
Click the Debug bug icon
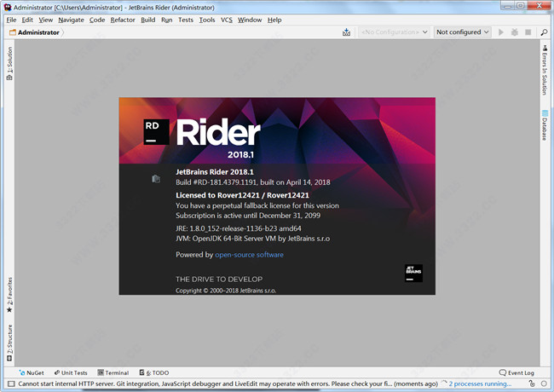pos(515,32)
